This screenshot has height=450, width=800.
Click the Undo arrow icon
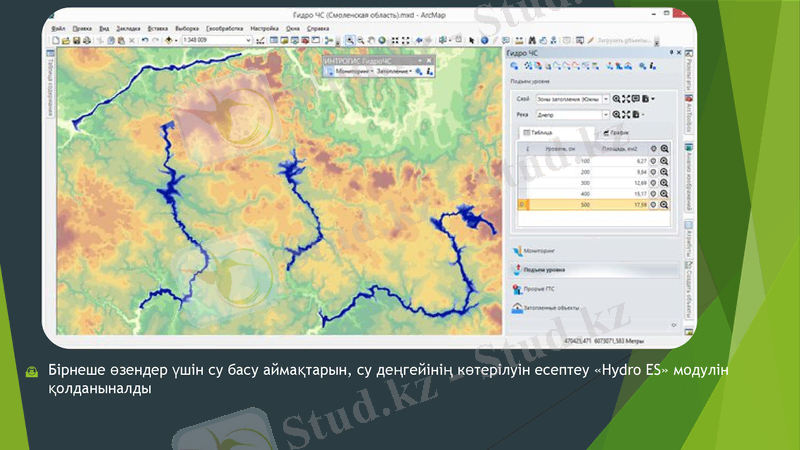pyautogui.click(x=145, y=40)
